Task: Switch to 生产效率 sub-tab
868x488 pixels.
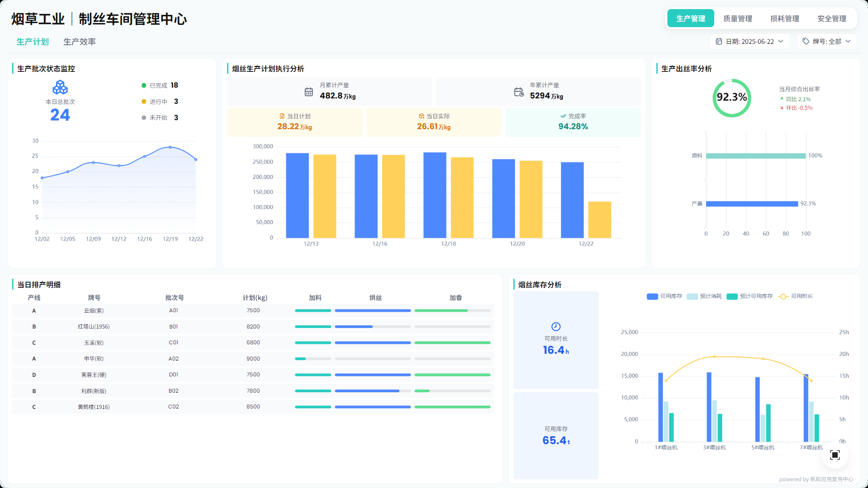Action: [x=79, y=42]
